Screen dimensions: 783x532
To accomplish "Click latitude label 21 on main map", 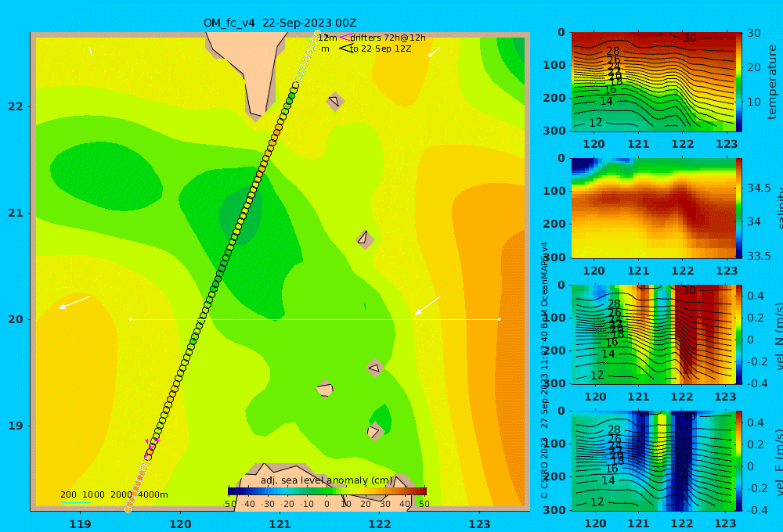I will point(16,213).
